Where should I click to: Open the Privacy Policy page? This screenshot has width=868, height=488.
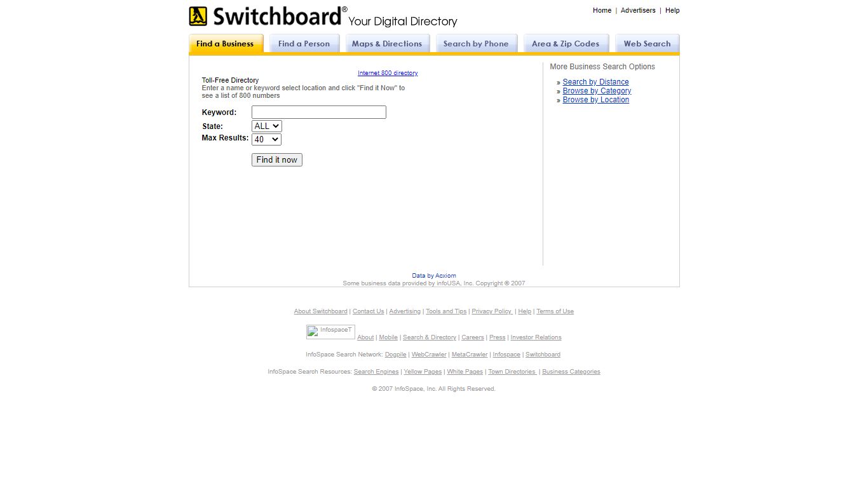pos(492,311)
